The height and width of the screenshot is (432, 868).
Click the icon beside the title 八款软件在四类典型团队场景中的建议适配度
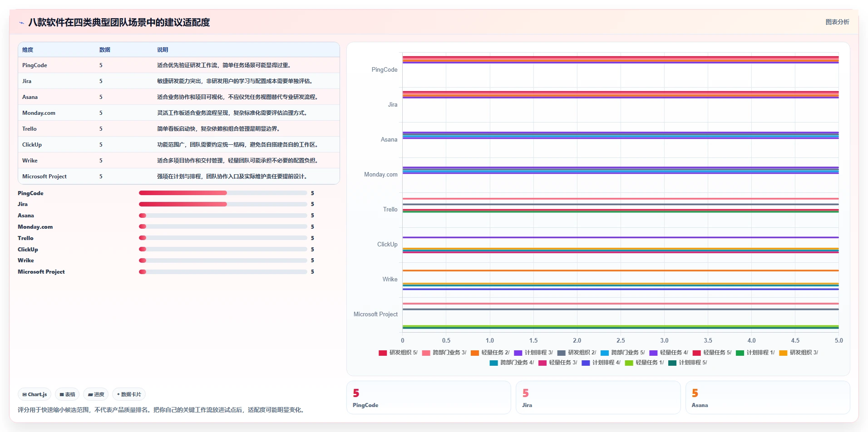pyautogui.click(x=21, y=23)
